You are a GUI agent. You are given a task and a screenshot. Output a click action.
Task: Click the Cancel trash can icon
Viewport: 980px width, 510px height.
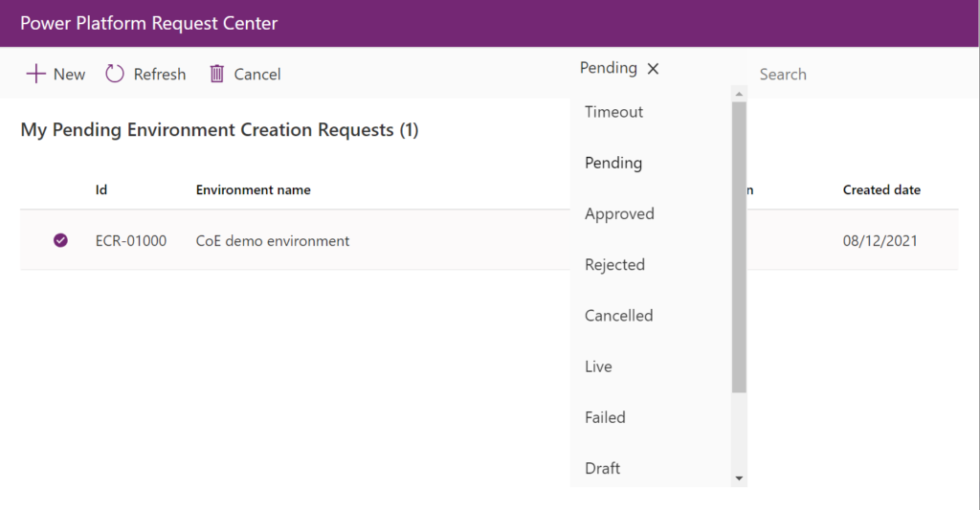pos(217,74)
